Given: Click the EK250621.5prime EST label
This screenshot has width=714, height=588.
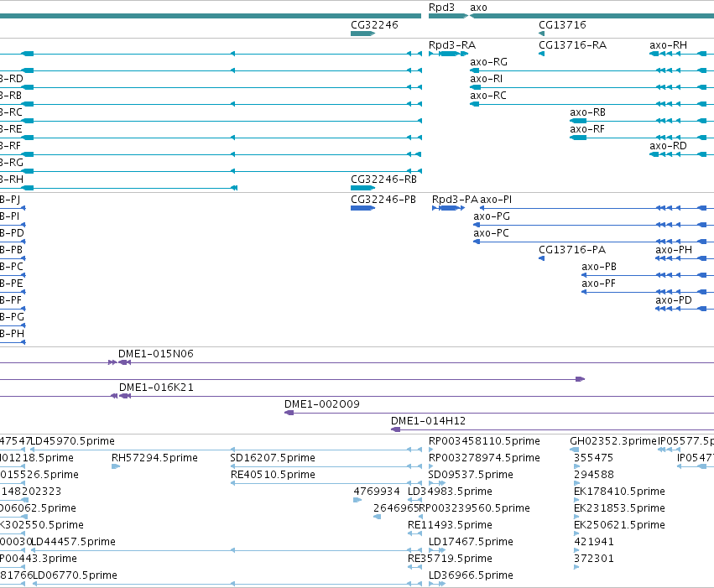Looking at the screenshot, I should pos(619,525).
